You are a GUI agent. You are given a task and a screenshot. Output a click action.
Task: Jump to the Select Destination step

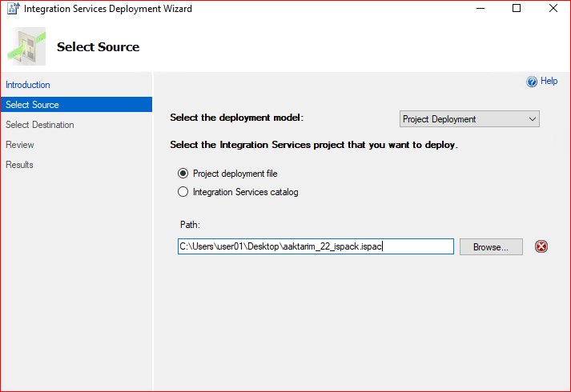(40, 125)
